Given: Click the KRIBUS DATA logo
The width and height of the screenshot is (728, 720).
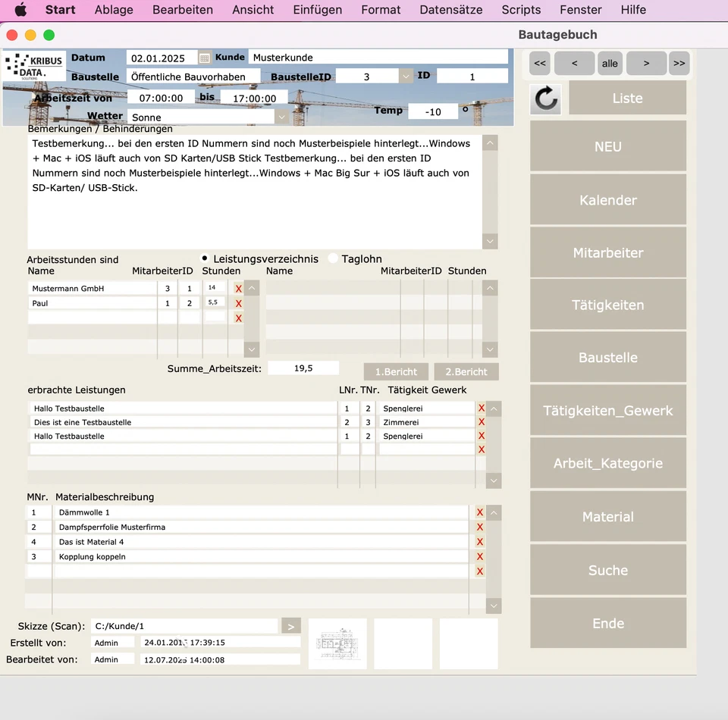Looking at the screenshot, I should pyautogui.click(x=34, y=67).
